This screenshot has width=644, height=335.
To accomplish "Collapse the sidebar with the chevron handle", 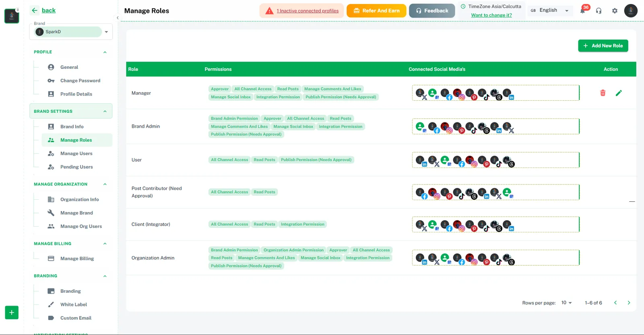I will (118, 18).
